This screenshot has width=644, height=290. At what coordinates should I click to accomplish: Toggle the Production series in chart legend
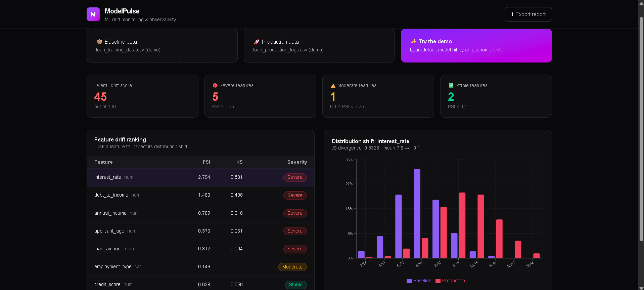[450, 281]
